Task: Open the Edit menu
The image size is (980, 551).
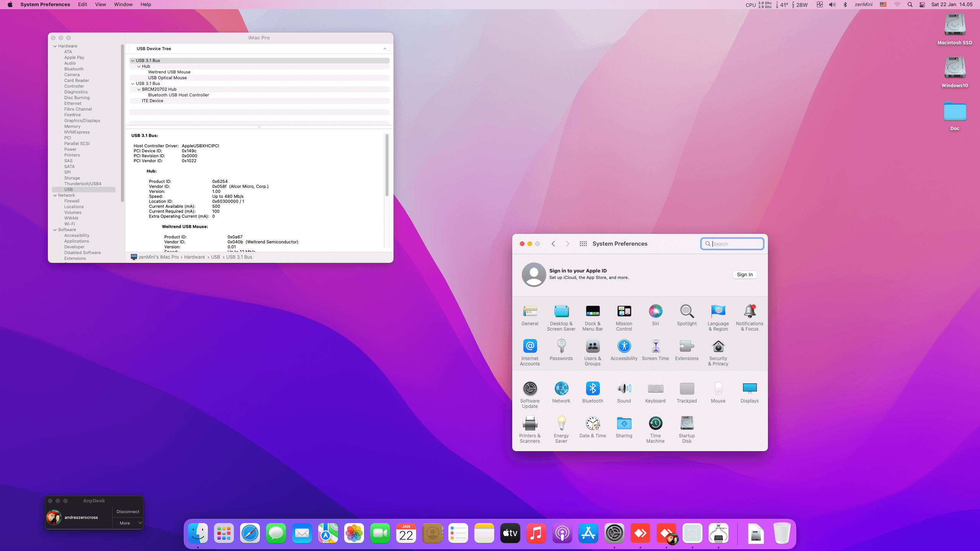Action: (82, 5)
